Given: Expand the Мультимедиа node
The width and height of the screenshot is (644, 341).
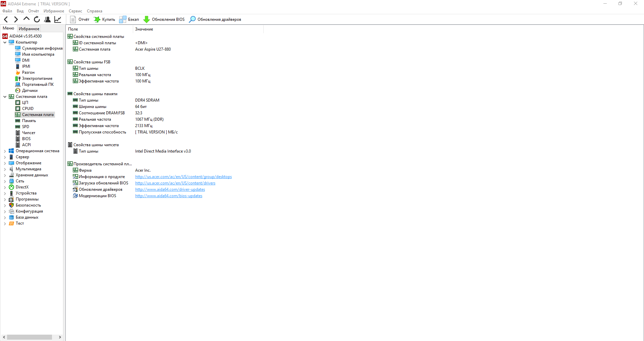Looking at the screenshot, I should tap(5, 169).
